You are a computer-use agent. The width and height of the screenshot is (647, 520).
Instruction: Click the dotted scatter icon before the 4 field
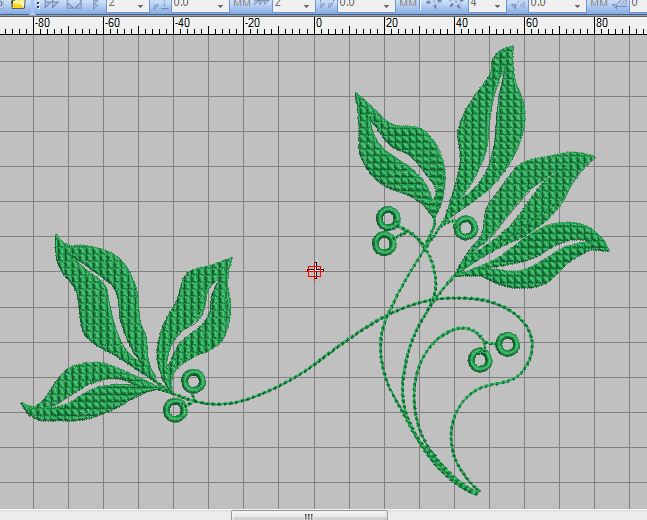tap(456, 4)
